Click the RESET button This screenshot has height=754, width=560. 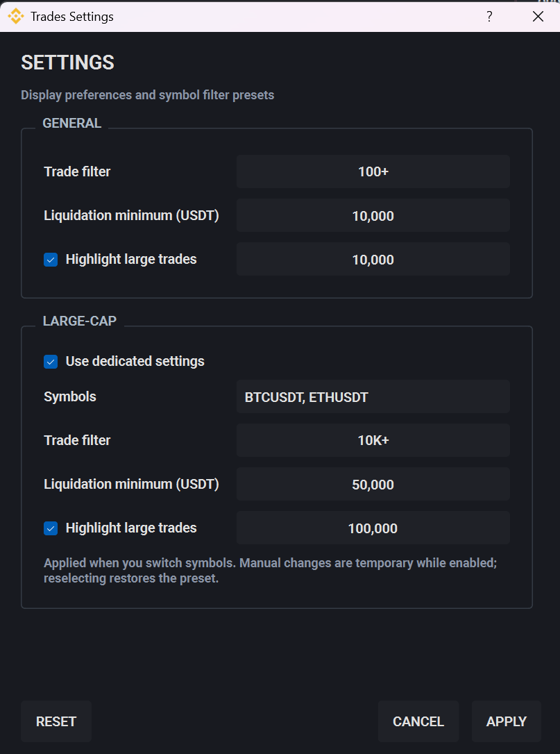click(56, 721)
